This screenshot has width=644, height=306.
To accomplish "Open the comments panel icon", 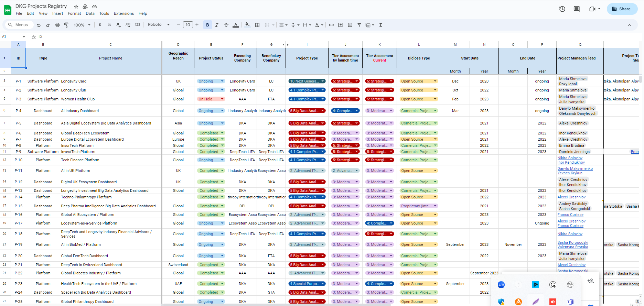I will pos(577,9).
